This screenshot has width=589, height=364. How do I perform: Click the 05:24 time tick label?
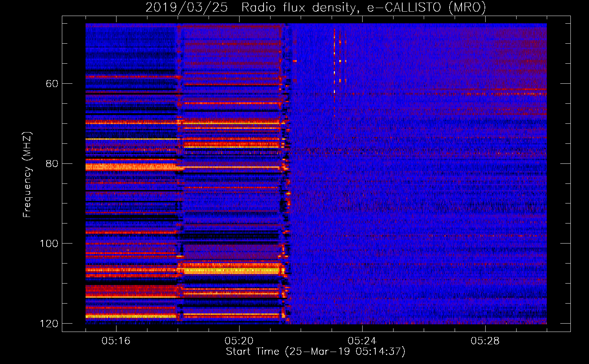(x=362, y=341)
